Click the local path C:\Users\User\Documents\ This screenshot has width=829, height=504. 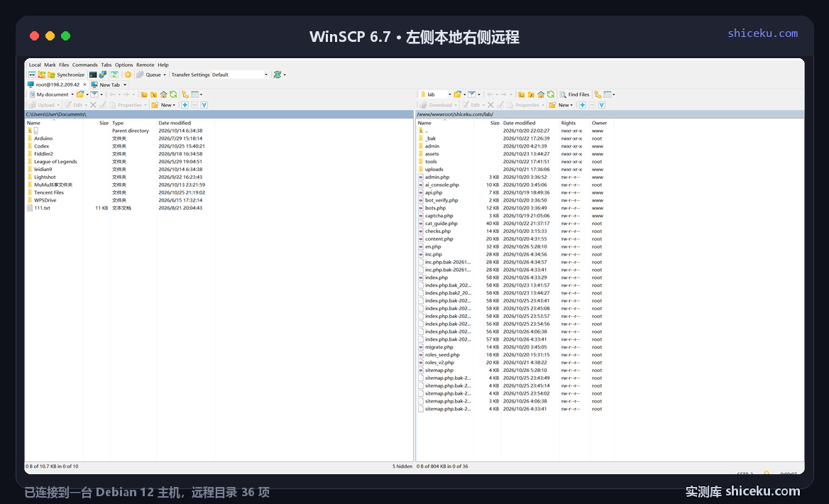point(56,114)
